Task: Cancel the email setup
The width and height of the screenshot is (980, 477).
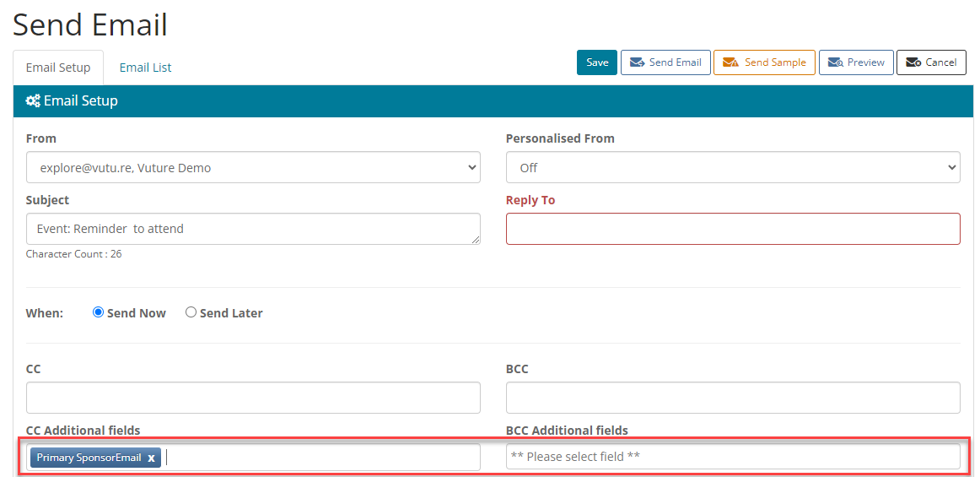Action: (x=931, y=62)
